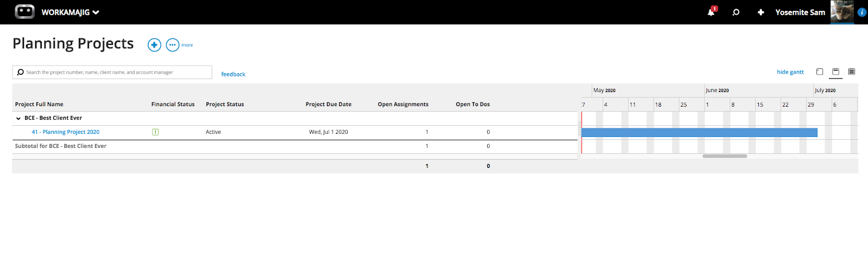Image resolution: width=868 pixels, height=266 pixels.
Task: Click the 'Wed, Jul 1 2020' due date
Action: click(x=329, y=132)
